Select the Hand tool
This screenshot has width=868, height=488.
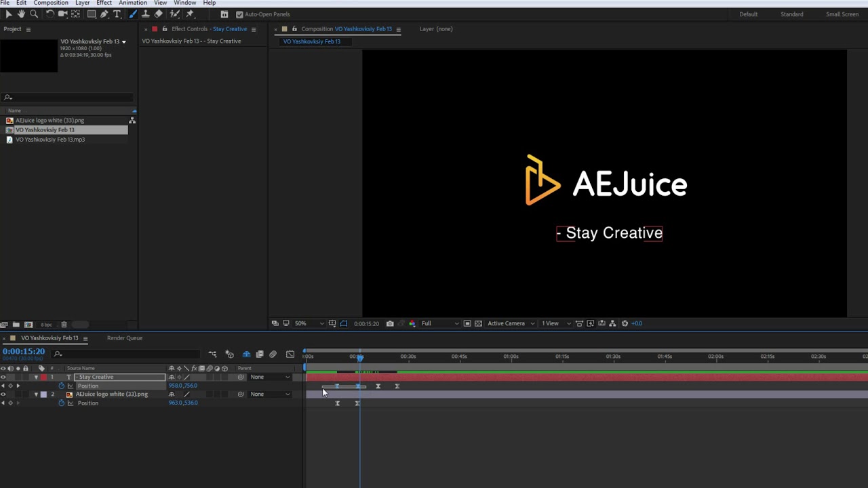click(x=21, y=14)
